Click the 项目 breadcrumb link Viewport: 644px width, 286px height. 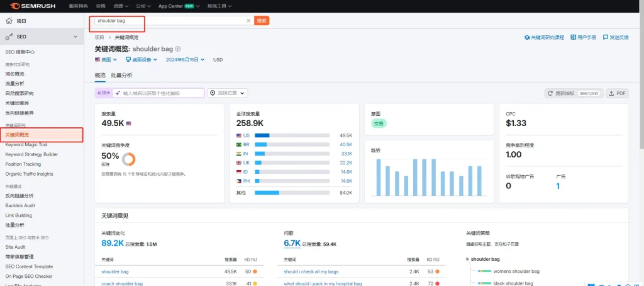[99, 37]
